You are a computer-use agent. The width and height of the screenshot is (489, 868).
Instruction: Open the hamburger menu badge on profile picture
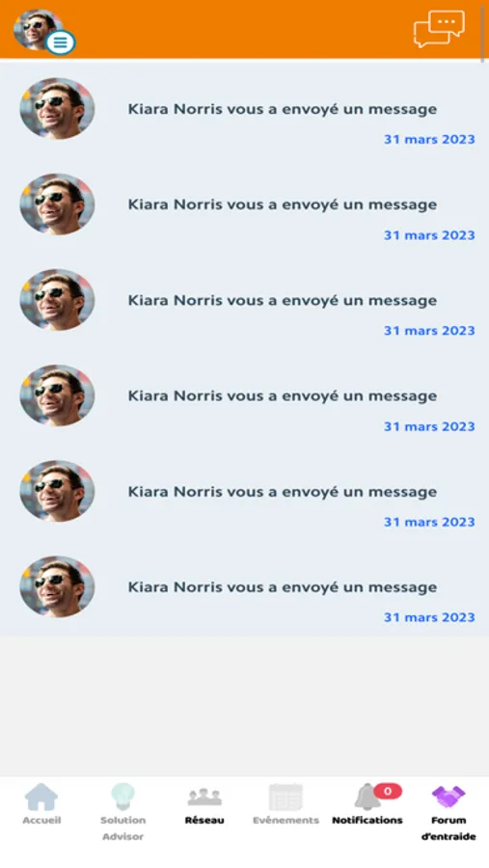click(x=61, y=42)
